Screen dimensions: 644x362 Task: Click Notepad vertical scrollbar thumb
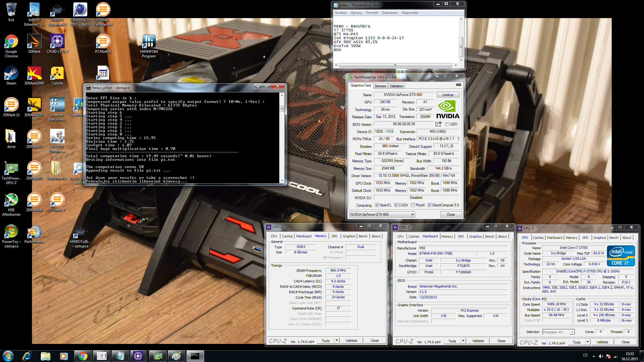(x=461, y=47)
